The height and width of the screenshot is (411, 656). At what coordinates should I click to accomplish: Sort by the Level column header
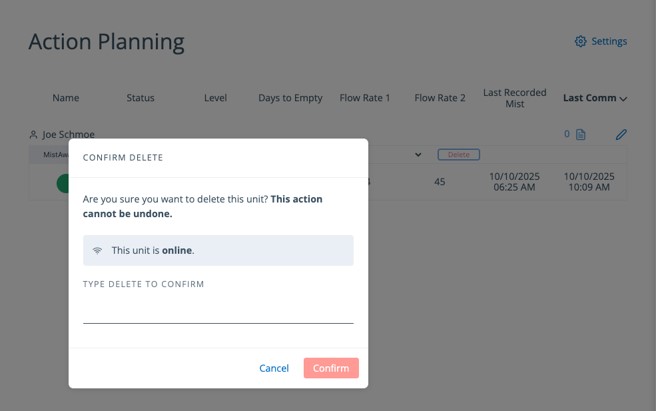(215, 98)
